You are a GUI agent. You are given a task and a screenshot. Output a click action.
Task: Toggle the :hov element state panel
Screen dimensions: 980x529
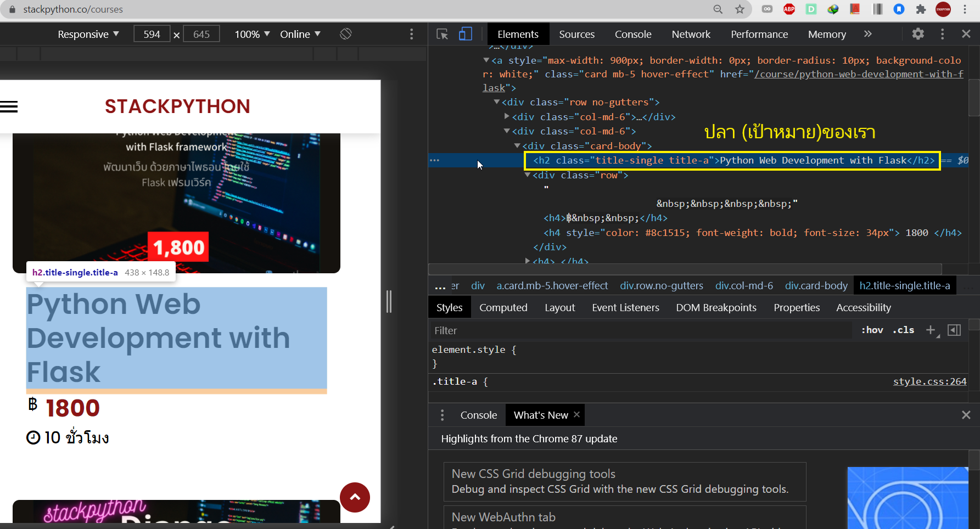pyautogui.click(x=872, y=330)
